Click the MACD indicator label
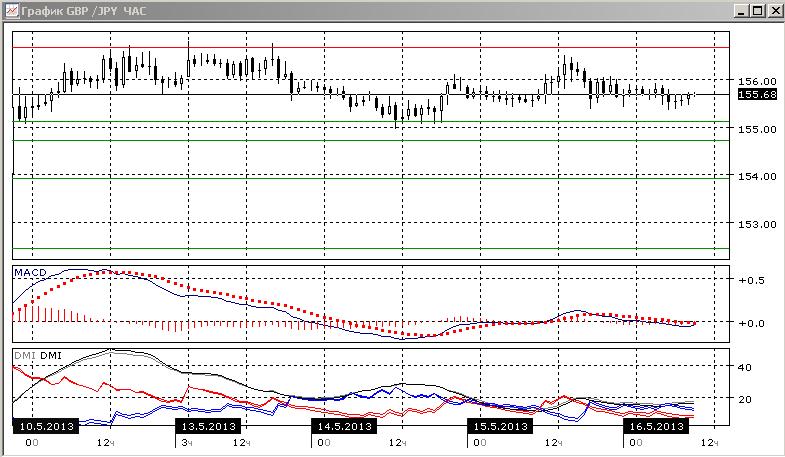 (30, 272)
